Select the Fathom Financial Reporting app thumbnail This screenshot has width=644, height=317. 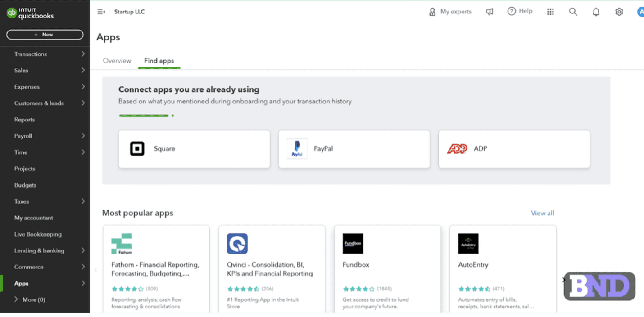121,243
